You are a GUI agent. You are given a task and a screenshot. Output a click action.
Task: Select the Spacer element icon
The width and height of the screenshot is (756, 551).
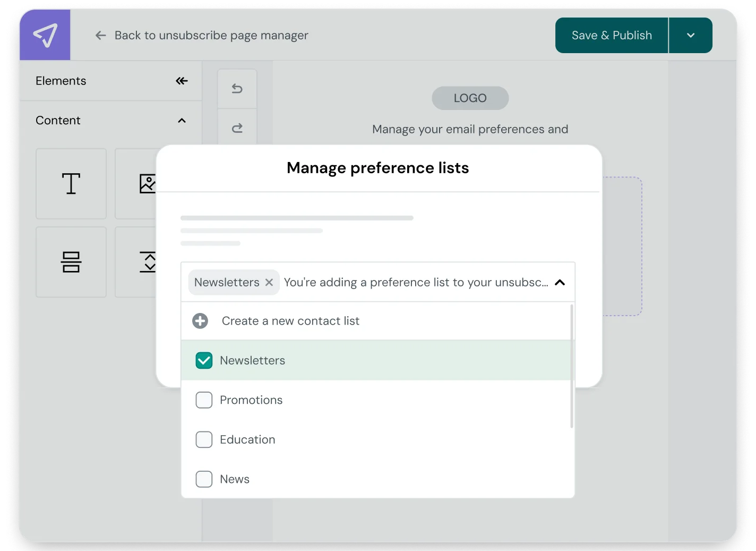coord(148,261)
